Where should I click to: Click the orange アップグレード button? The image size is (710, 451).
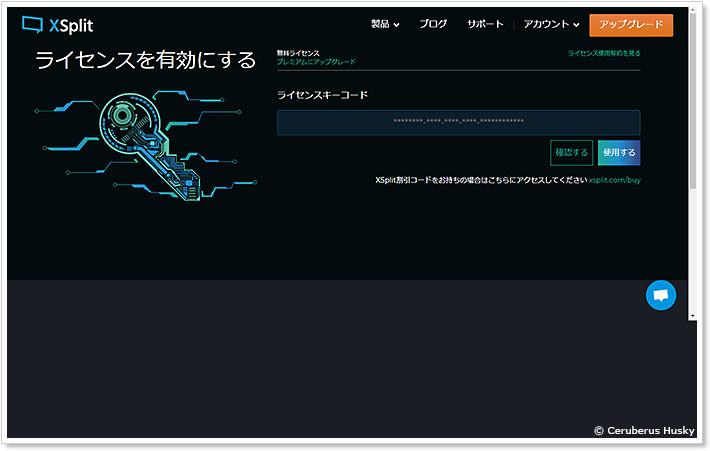[631, 25]
